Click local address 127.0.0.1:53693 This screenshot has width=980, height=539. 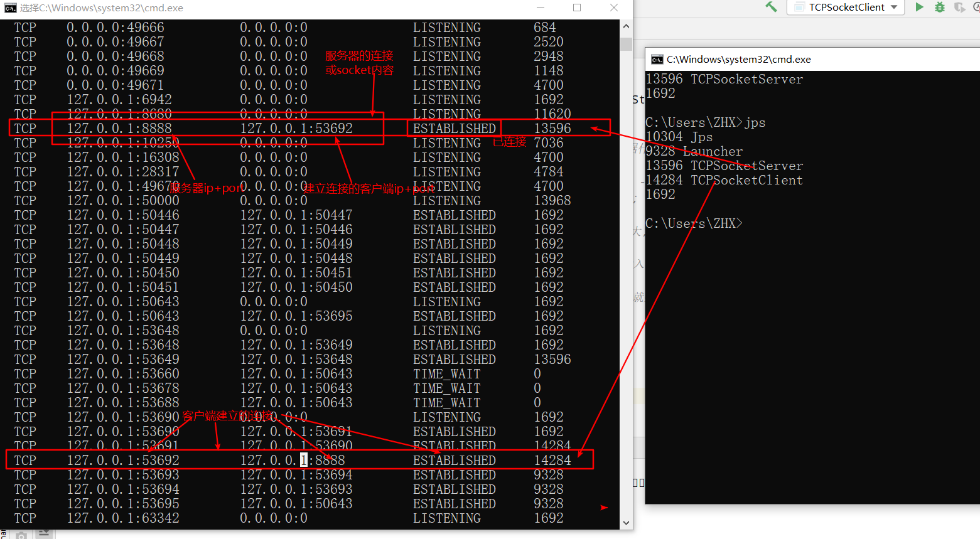point(123,475)
